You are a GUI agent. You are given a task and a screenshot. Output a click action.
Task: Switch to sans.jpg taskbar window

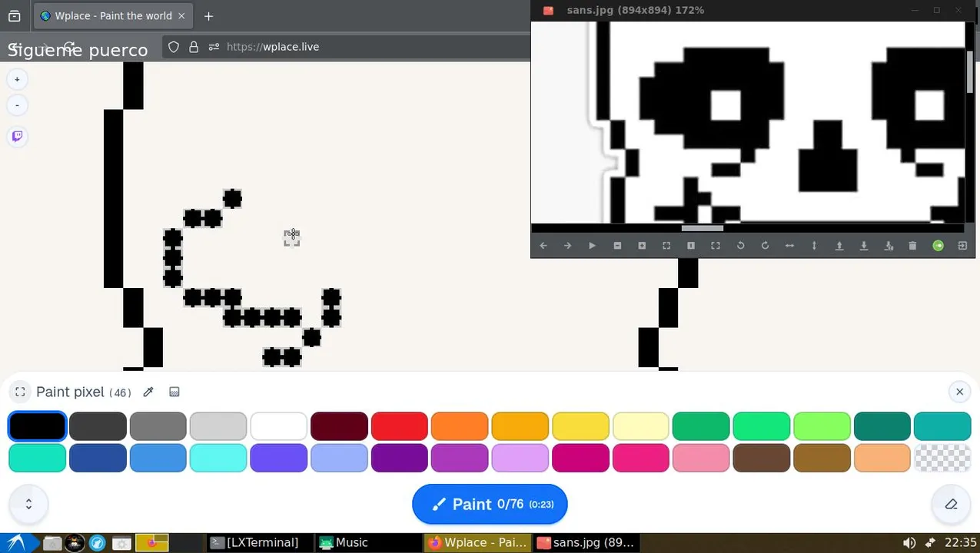click(586, 542)
